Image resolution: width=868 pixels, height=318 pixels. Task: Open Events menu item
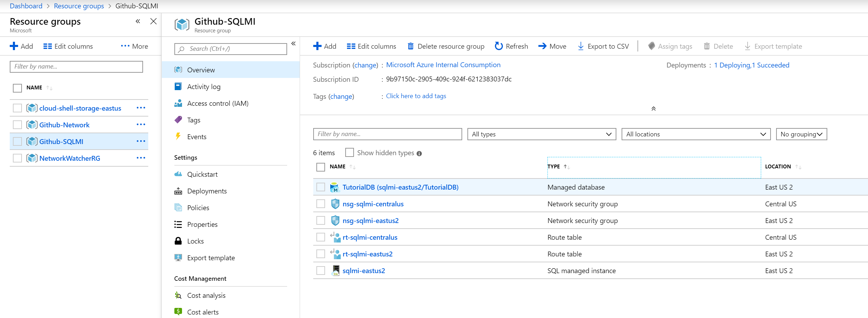pos(231,137)
